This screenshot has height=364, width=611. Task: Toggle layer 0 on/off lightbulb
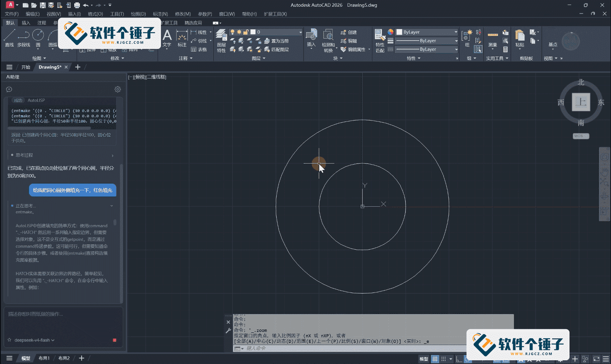click(232, 32)
